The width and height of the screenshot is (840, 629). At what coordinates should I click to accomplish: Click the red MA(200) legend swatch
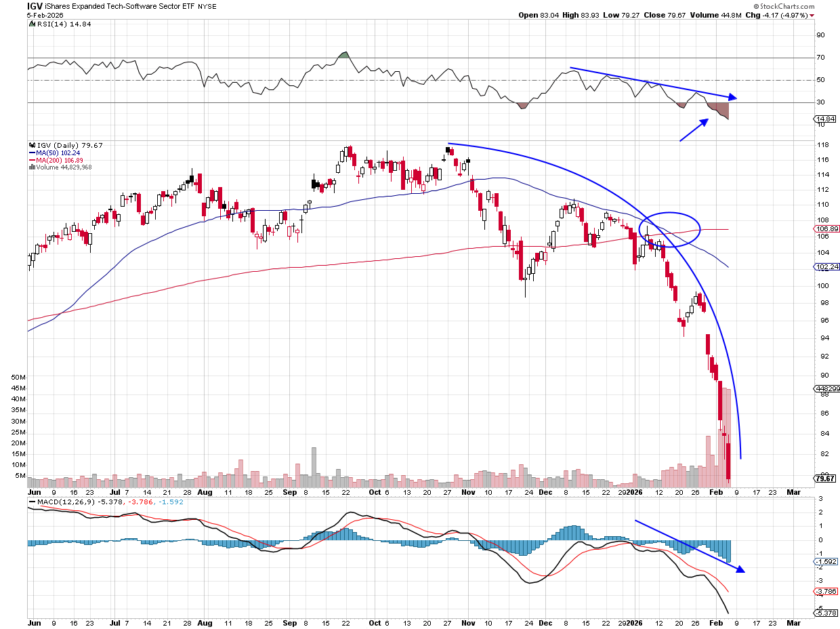click(x=31, y=160)
